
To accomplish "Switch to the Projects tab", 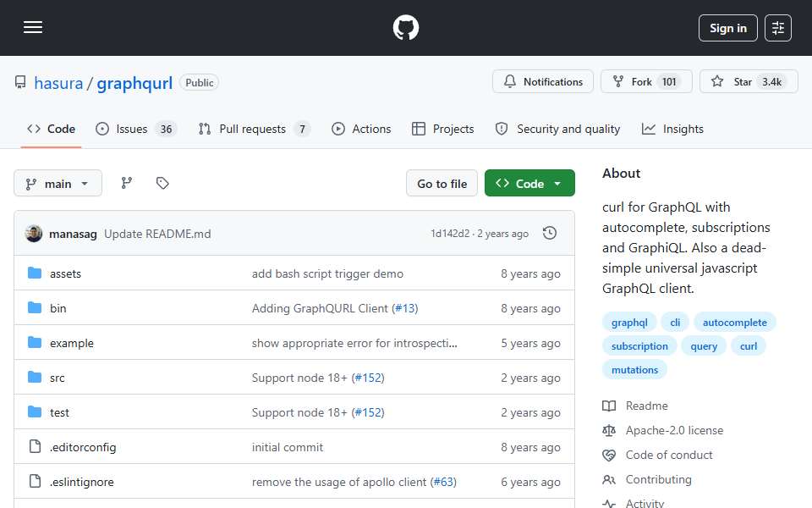I will [442, 129].
